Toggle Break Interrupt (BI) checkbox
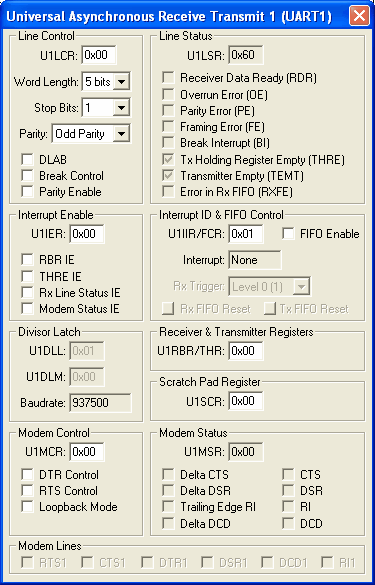 click(168, 143)
